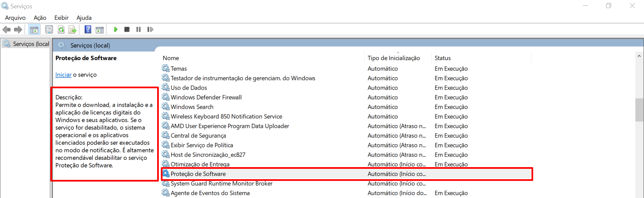Toggle the show/hide console tree icon
644x198 pixels.
[34, 30]
